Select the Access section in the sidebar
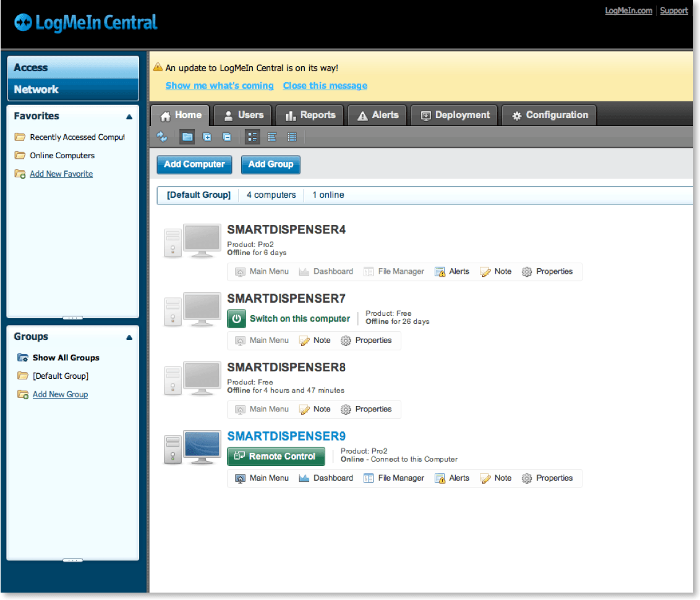This screenshot has height=600, width=700. 73,67
